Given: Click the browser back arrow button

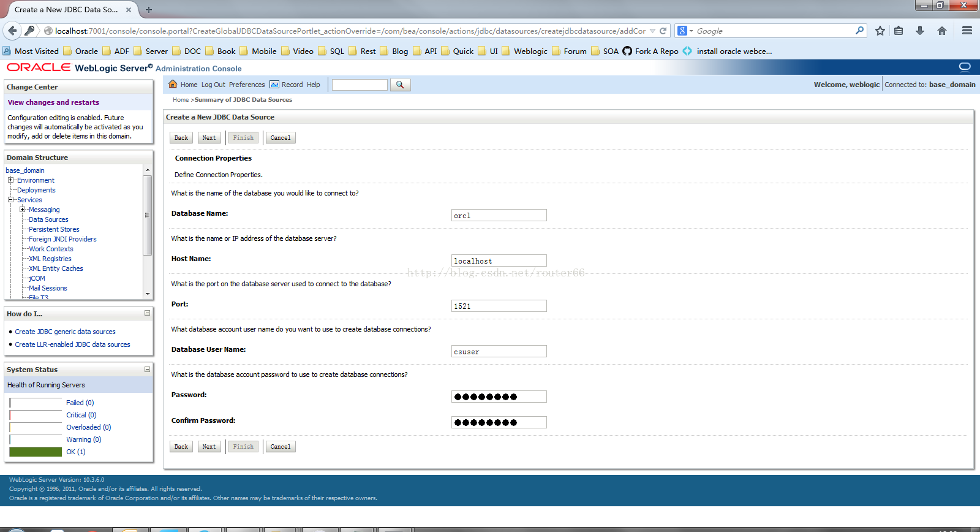Looking at the screenshot, I should 12,31.
